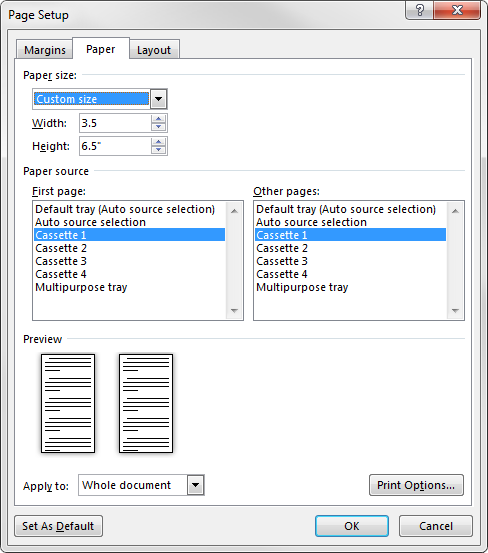
Task: Increase Width with the up spinner
Action: coord(159,119)
